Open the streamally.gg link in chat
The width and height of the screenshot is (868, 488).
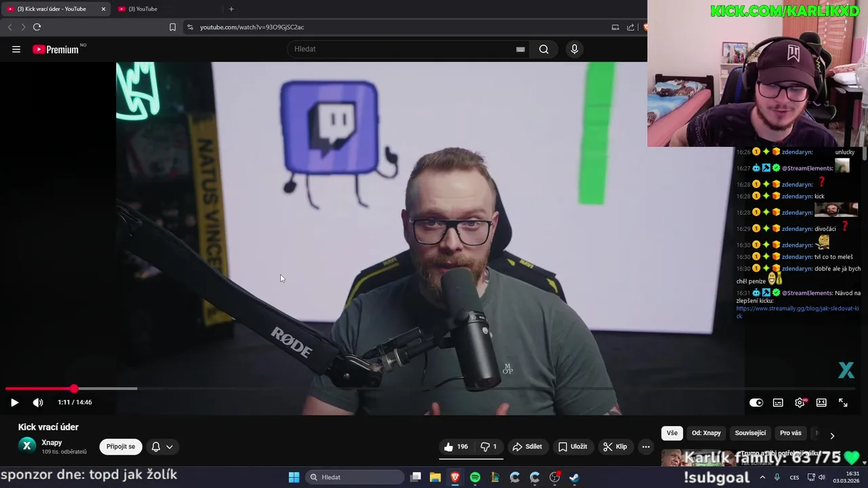(x=797, y=312)
